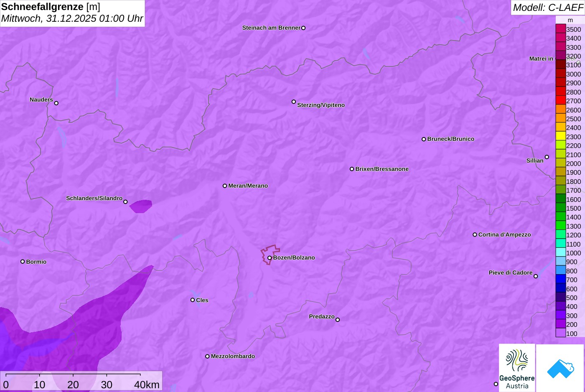Click the 'Brixen/Bressanone' label text
585x392 pixels.
[x=382, y=169]
